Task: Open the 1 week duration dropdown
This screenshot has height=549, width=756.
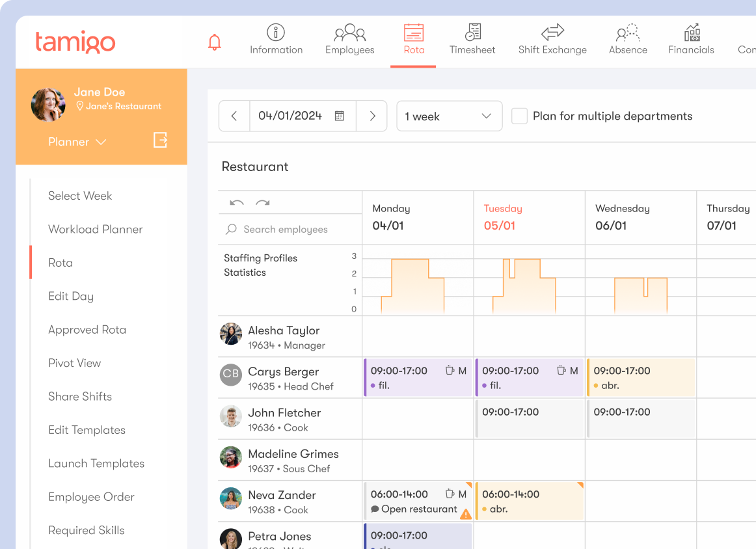Action: click(449, 116)
